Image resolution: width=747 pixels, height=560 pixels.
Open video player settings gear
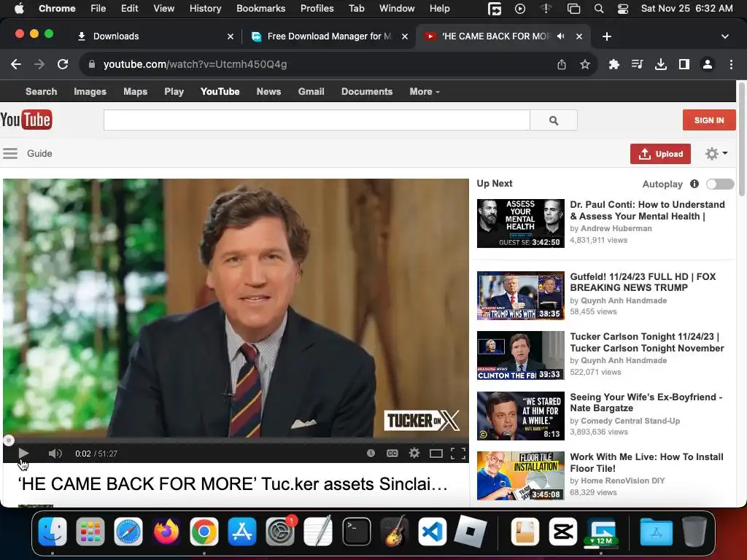tap(414, 454)
